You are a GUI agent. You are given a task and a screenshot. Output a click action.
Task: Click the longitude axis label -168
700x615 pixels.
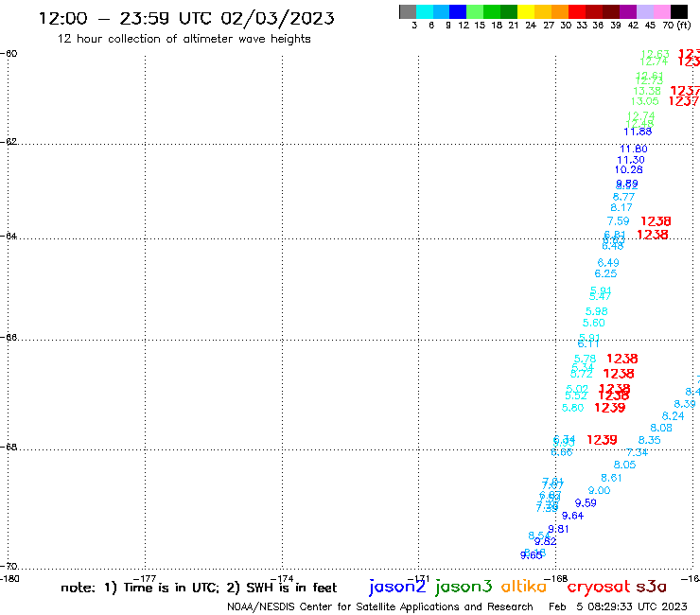point(555,578)
